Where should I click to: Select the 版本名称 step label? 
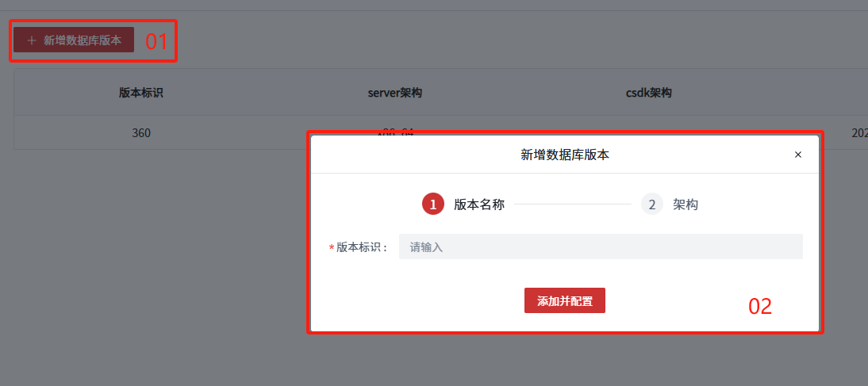click(x=479, y=204)
